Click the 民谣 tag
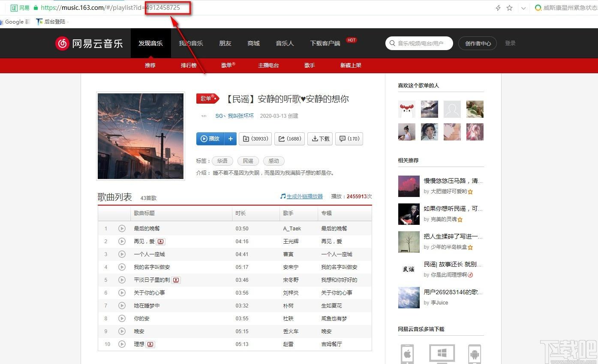The height and width of the screenshot is (364, 598). (248, 161)
